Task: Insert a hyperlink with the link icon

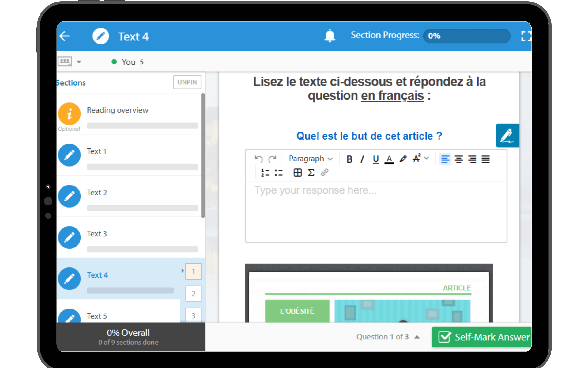Action: click(325, 172)
